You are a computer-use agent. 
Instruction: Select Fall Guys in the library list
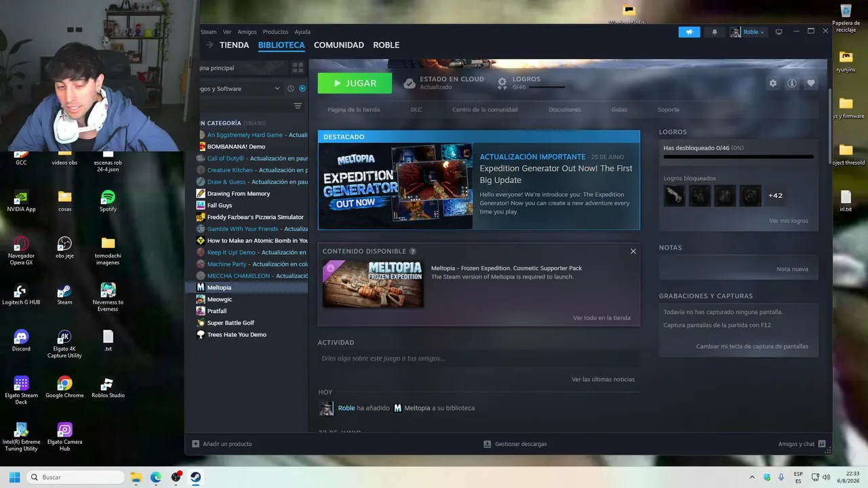[220, 205]
